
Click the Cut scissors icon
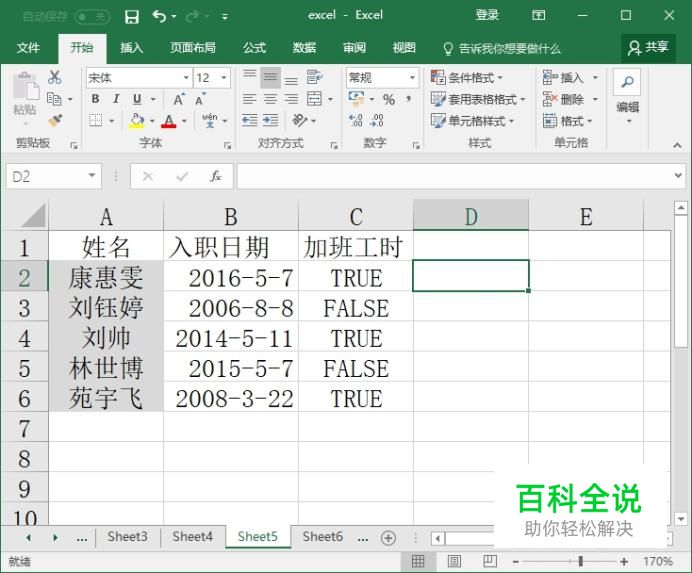coord(55,77)
